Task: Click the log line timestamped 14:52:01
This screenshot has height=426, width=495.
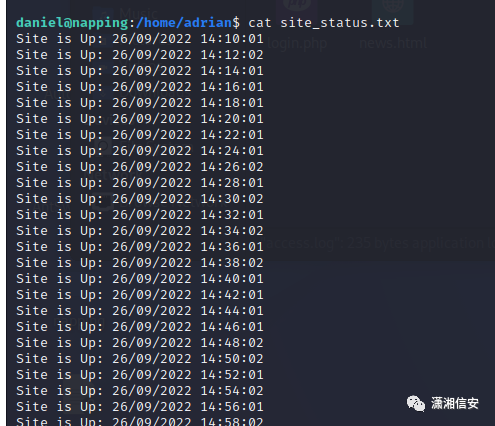Action: pos(140,375)
